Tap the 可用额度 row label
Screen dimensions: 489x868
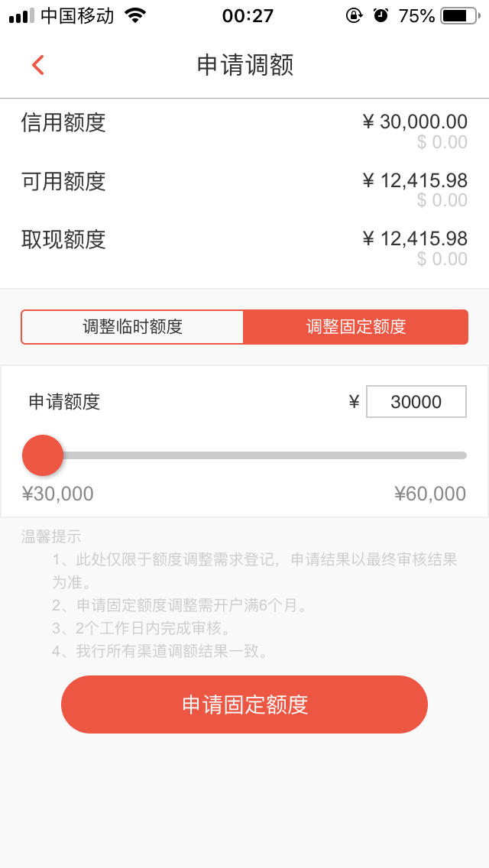tap(63, 182)
